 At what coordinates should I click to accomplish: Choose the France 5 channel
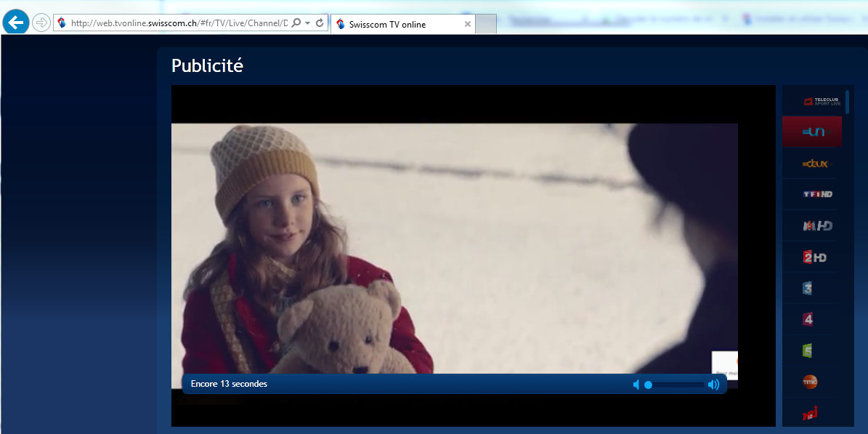808,351
